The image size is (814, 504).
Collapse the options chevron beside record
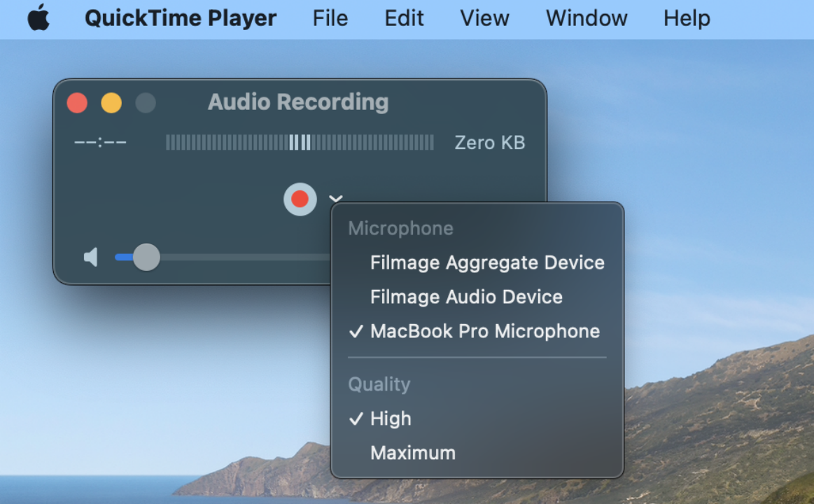335,199
